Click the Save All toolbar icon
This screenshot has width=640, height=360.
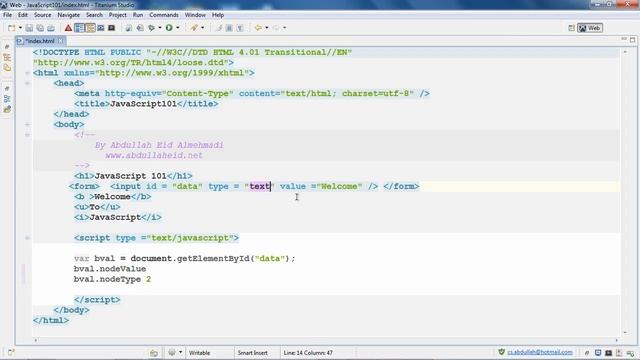40,28
